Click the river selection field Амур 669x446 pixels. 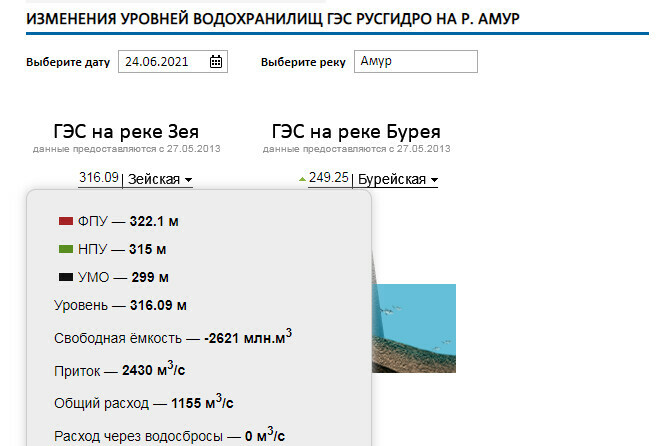pyautogui.click(x=416, y=61)
